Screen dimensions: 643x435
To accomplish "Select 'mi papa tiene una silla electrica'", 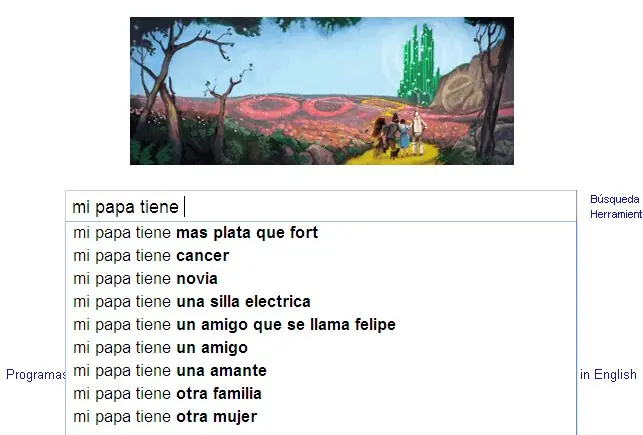I will point(192,302).
